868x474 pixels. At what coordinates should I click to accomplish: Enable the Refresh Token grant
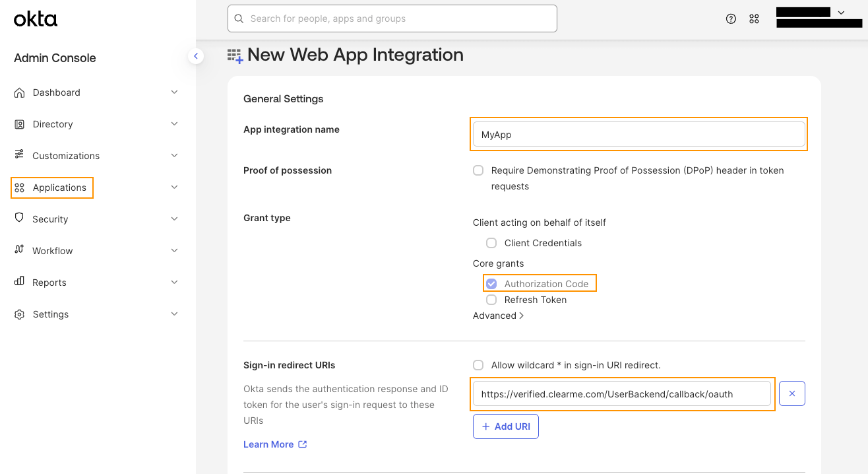[491, 300]
